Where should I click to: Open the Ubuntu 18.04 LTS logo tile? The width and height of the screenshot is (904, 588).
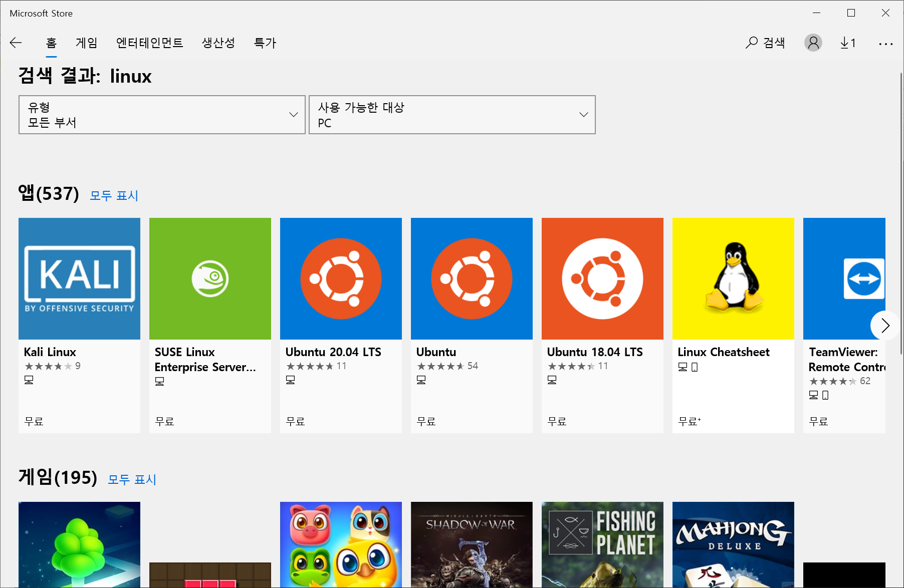point(602,278)
